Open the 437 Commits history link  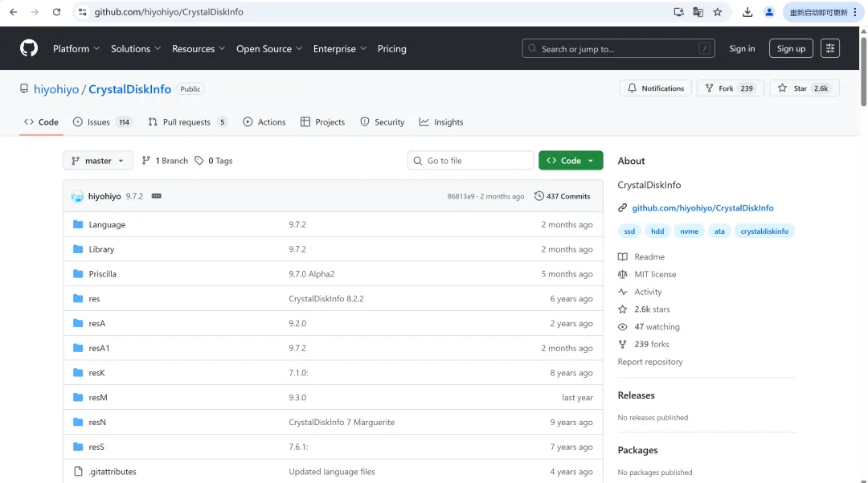point(563,196)
